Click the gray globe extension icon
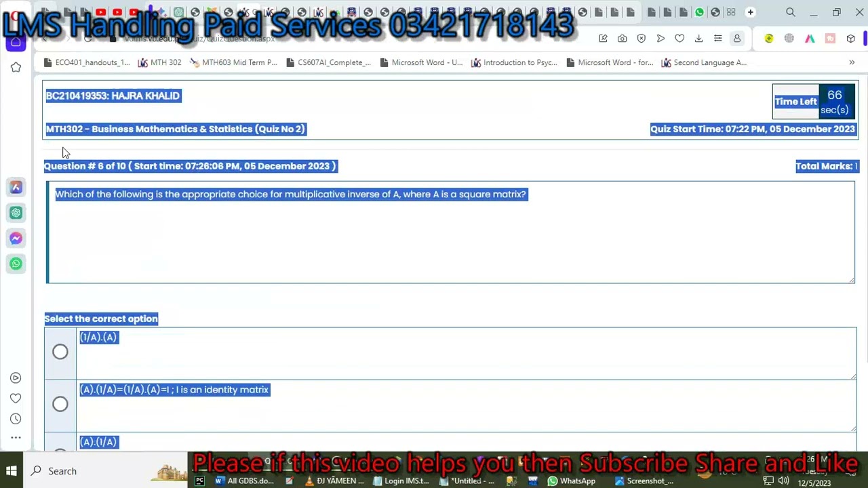This screenshot has width=868, height=488. pos(789,39)
